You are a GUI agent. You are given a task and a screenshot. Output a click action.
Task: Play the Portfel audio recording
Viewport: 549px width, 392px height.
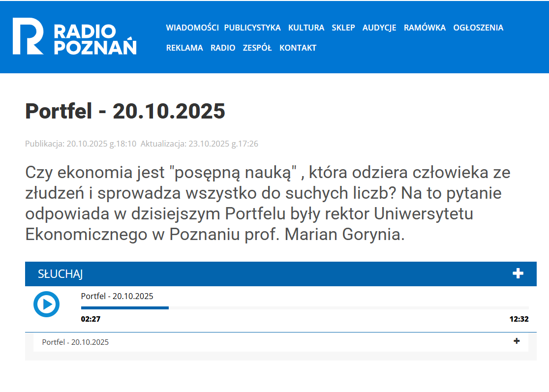point(46,304)
